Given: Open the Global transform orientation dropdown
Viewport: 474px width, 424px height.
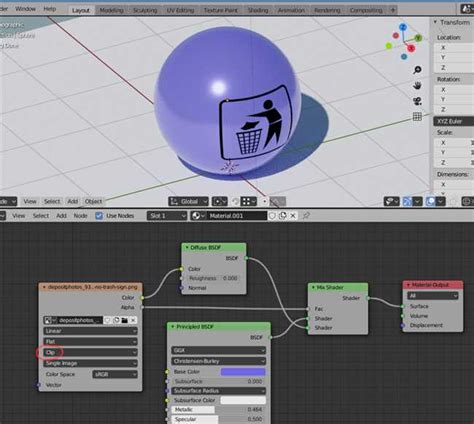Looking at the screenshot, I should tap(189, 201).
